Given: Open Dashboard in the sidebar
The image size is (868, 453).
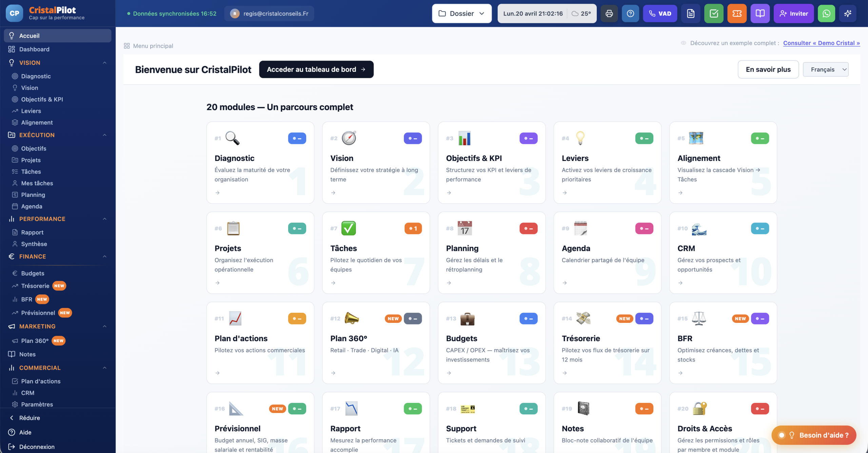Looking at the screenshot, I should point(34,49).
